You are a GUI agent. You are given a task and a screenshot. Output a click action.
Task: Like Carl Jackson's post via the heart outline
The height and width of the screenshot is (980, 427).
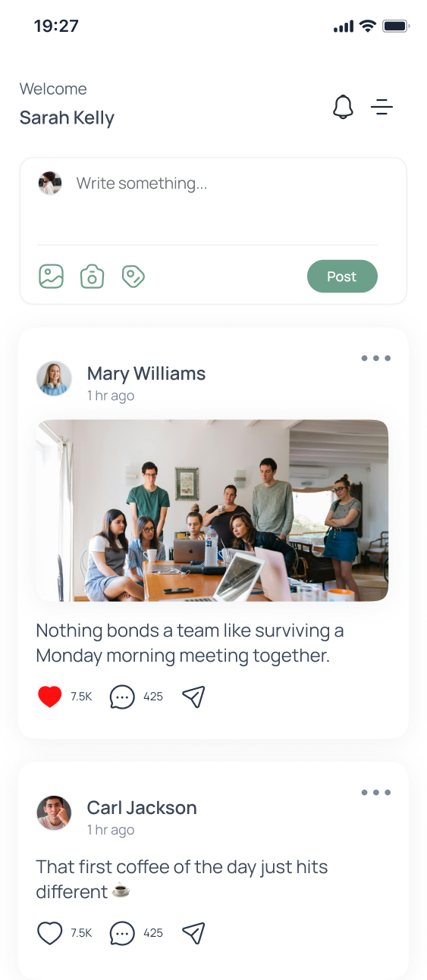[50, 933]
